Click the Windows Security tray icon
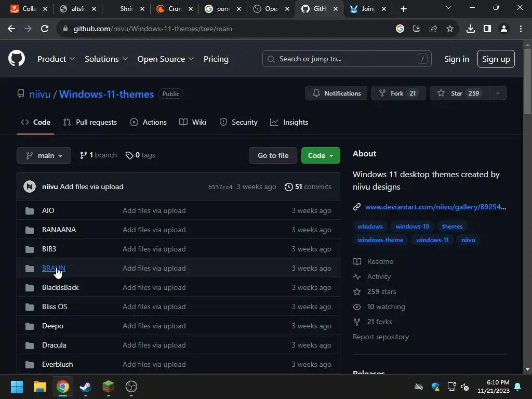 point(435,387)
